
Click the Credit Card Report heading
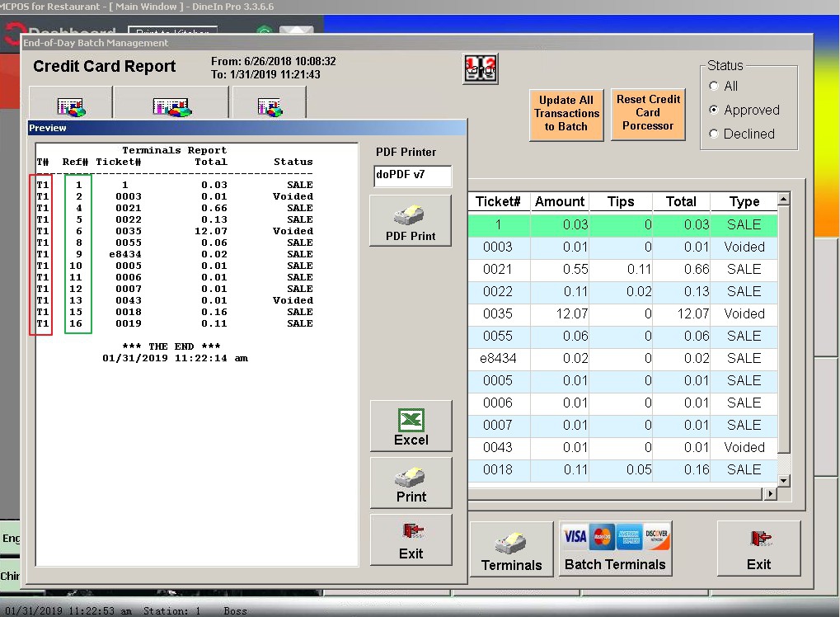click(x=105, y=67)
